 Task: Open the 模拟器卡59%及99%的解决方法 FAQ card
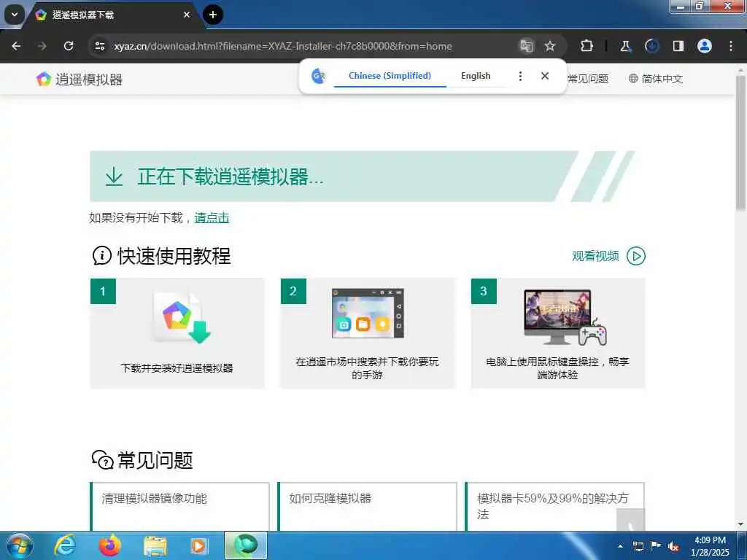coord(555,506)
